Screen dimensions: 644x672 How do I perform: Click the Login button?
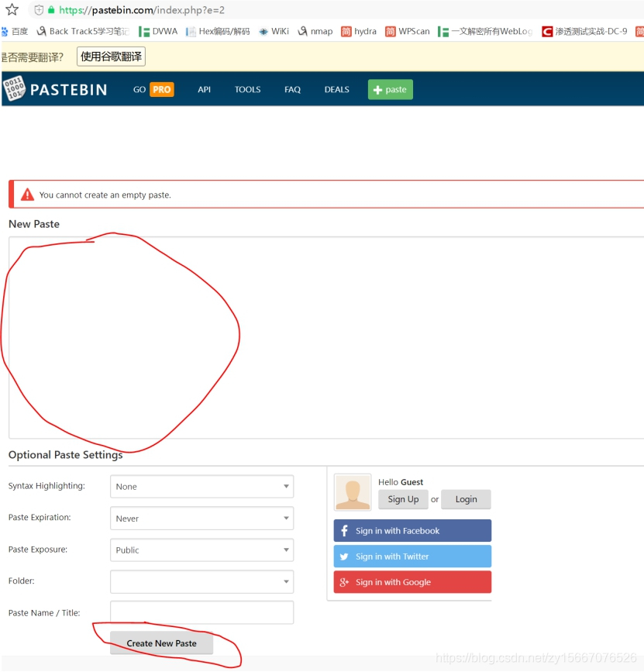click(466, 499)
